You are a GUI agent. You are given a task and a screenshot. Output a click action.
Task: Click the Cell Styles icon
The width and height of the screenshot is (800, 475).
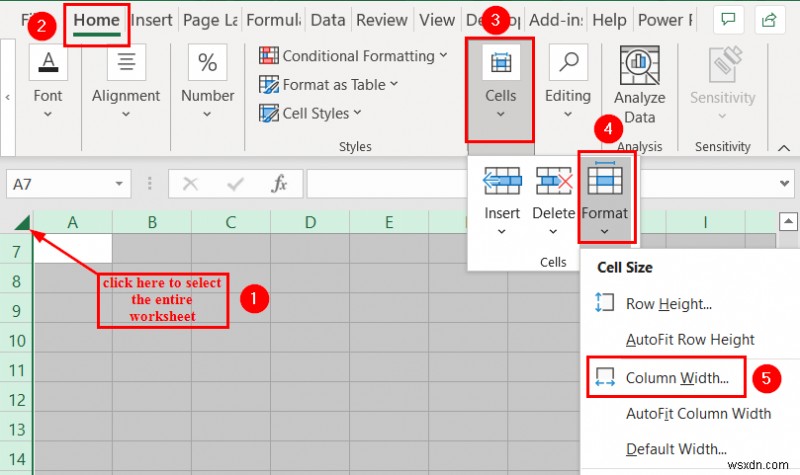(268, 113)
